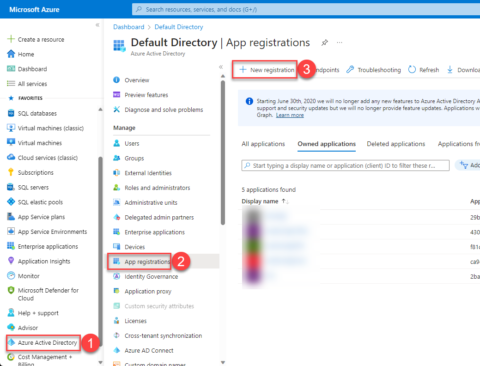Image resolution: width=480 pixels, height=366 pixels.
Task: Select the Groups icon under Manage
Action: pyautogui.click(x=116, y=158)
